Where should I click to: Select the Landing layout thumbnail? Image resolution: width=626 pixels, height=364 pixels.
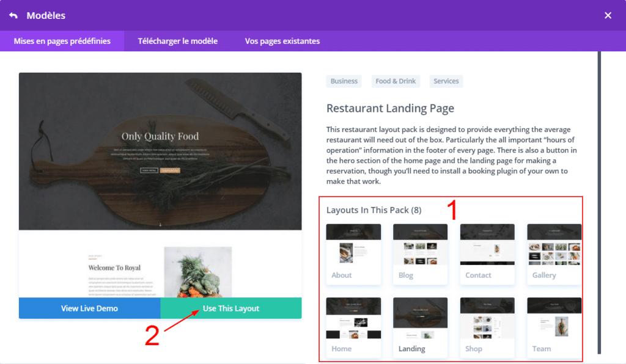(420, 327)
